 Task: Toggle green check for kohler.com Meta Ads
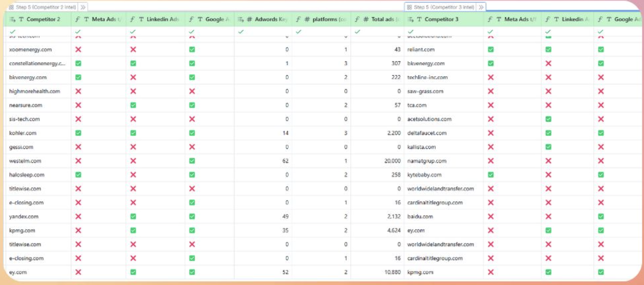pyautogui.click(x=78, y=133)
